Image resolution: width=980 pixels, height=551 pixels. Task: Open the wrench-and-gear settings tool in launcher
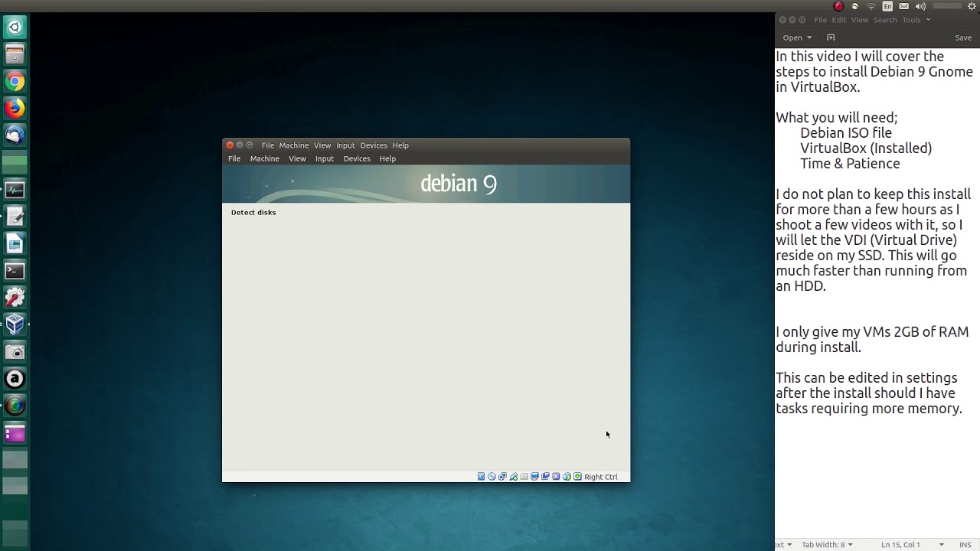15,298
